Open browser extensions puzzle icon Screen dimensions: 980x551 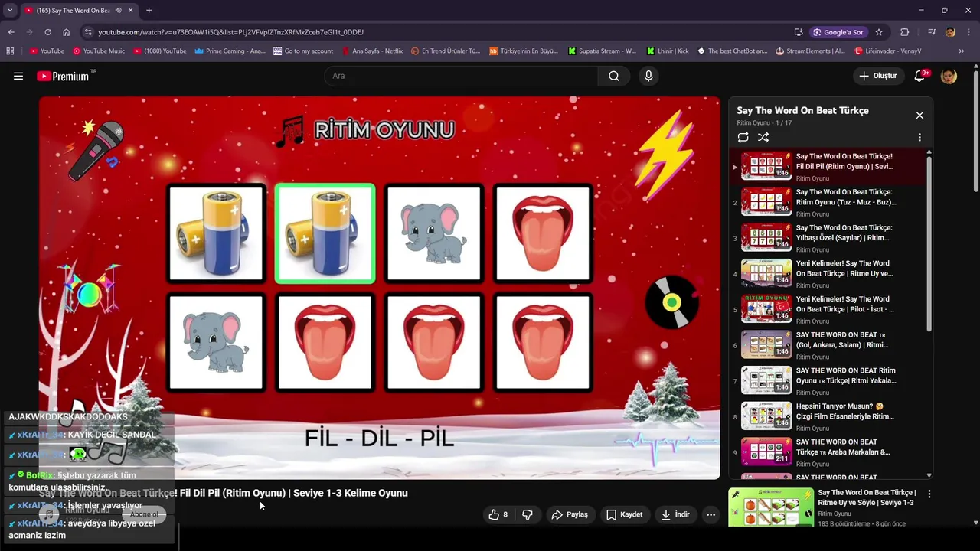click(x=905, y=32)
